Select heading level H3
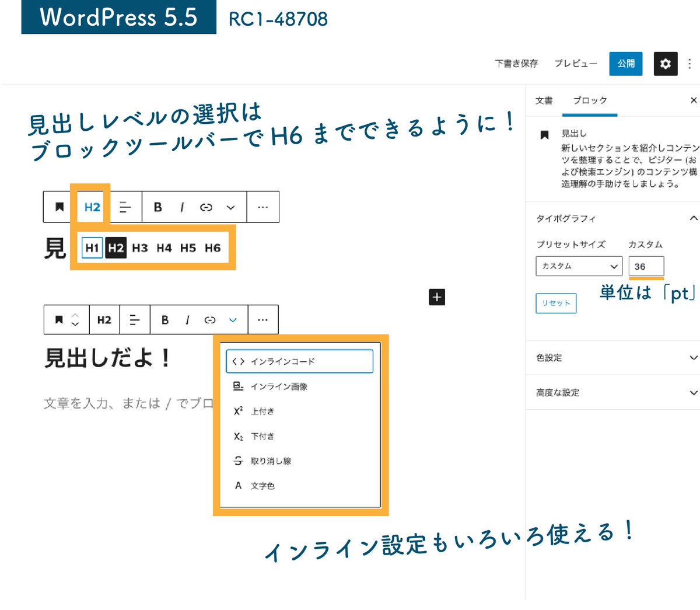The image size is (700, 610). [x=140, y=248]
